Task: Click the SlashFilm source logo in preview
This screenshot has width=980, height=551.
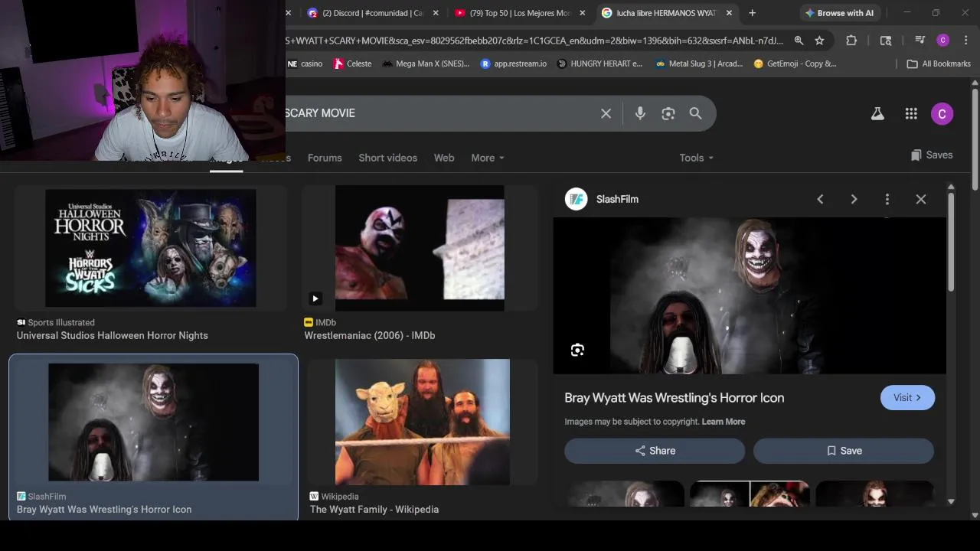Action: pos(576,199)
